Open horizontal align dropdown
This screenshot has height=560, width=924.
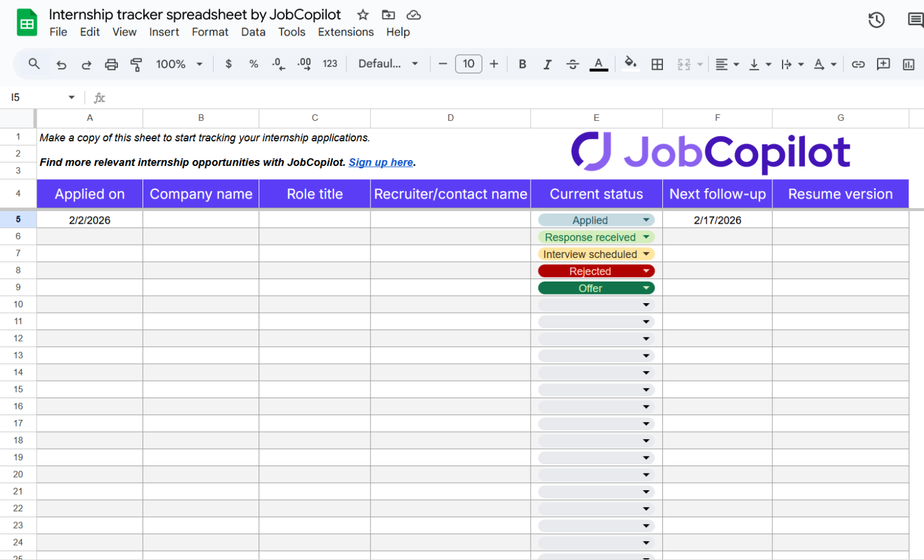(727, 64)
